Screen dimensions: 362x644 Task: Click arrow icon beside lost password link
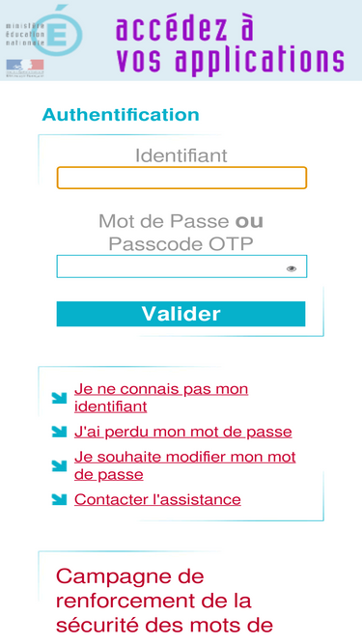(x=59, y=432)
